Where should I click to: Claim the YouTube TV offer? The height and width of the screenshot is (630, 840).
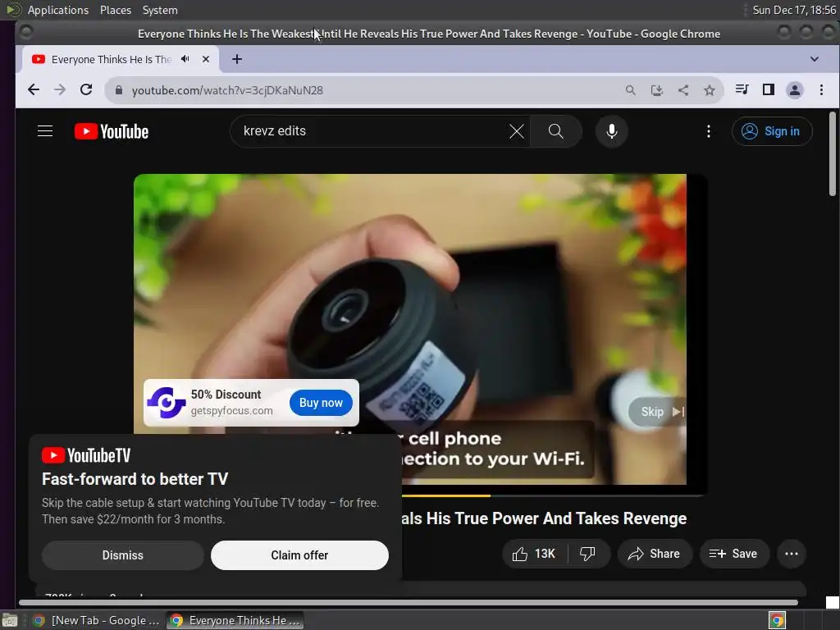tap(299, 555)
